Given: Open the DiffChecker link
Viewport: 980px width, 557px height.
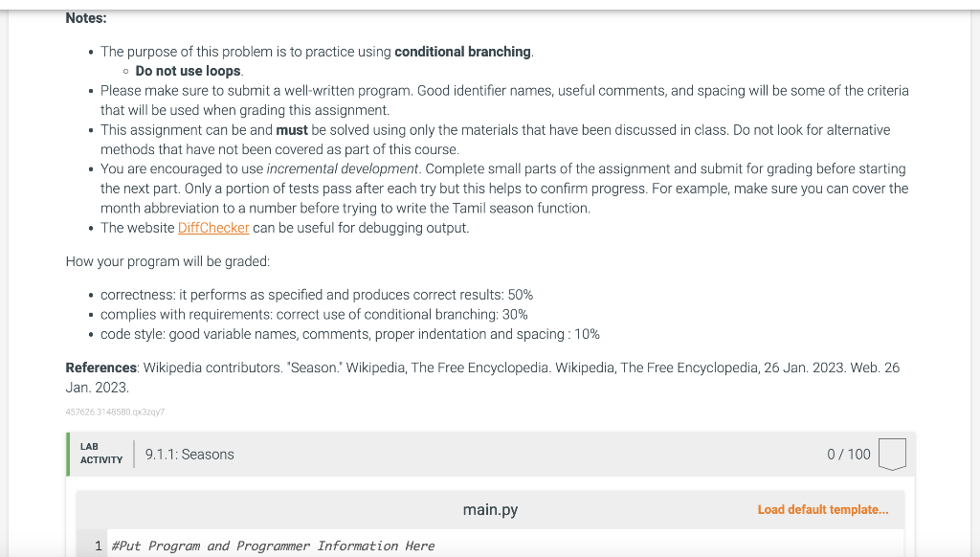Looking at the screenshot, I should pos(213,228).
